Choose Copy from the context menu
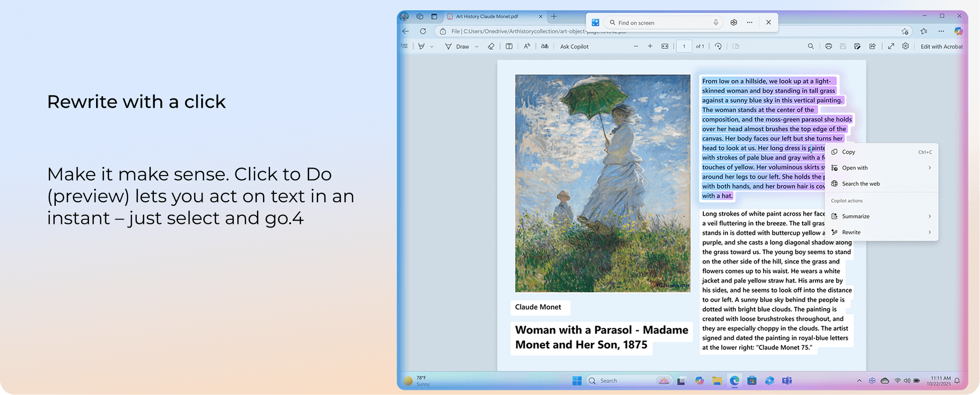This screenshot has height=395, width=980. (881, 152)
